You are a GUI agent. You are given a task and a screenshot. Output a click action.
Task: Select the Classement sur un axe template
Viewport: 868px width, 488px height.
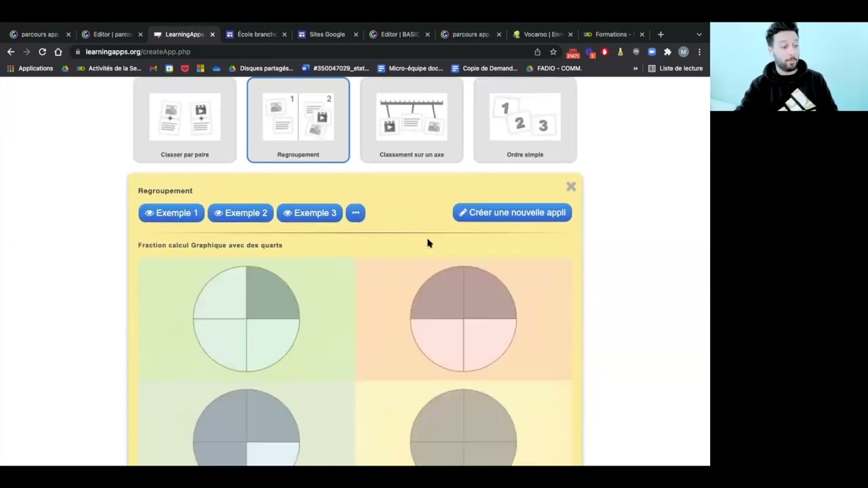point(412,120)
